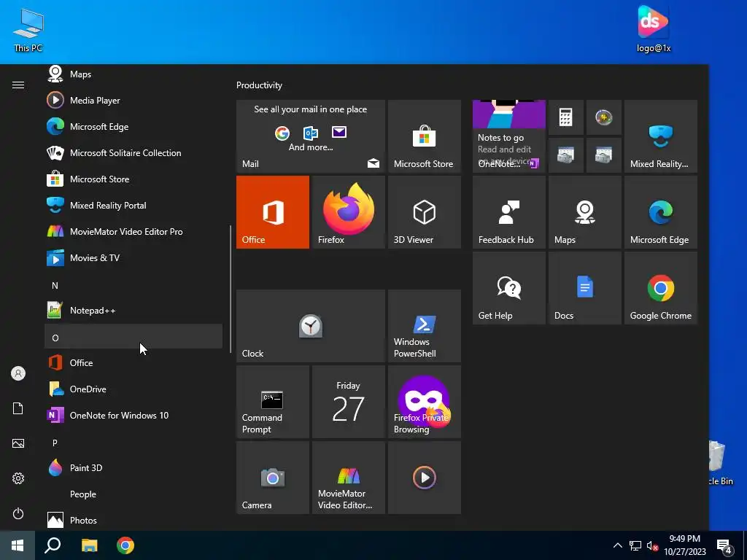Launch Media Player from the app list
Screen dimensions: 747x560
[x=133, y=101]
